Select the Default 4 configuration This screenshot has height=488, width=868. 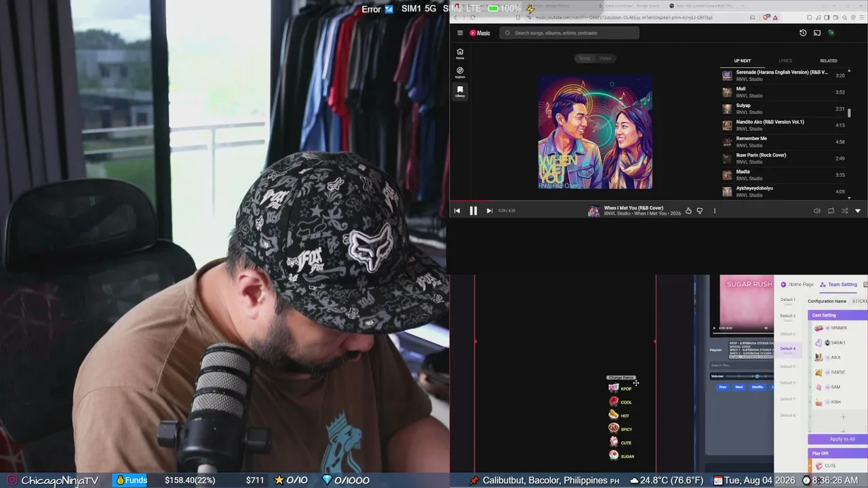[788, 350]
